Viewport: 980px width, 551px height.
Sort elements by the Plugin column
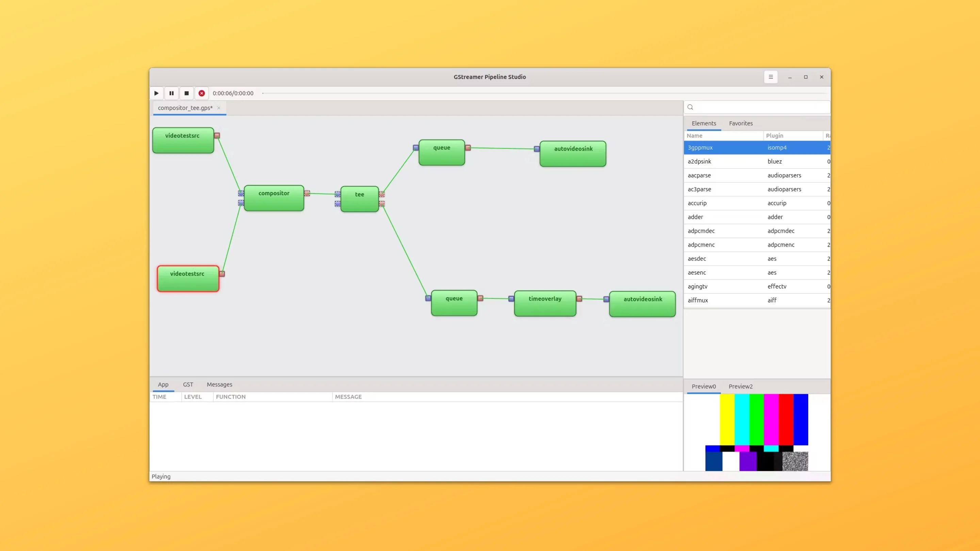pos(775,135)
